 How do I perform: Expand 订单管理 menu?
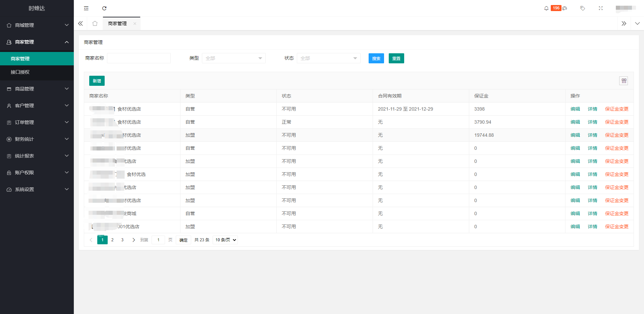(x=67, y=122)
